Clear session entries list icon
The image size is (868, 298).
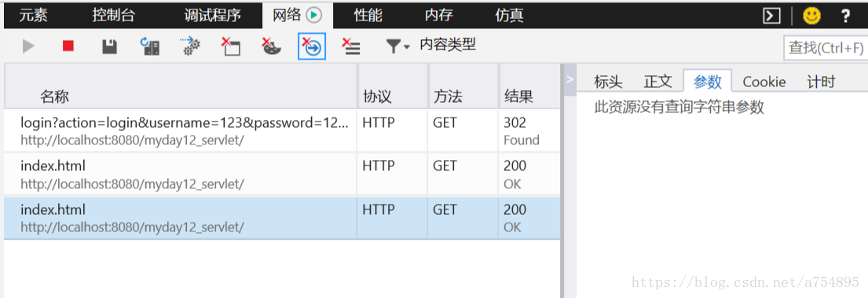pyautogui.click(x=351, y=46)
